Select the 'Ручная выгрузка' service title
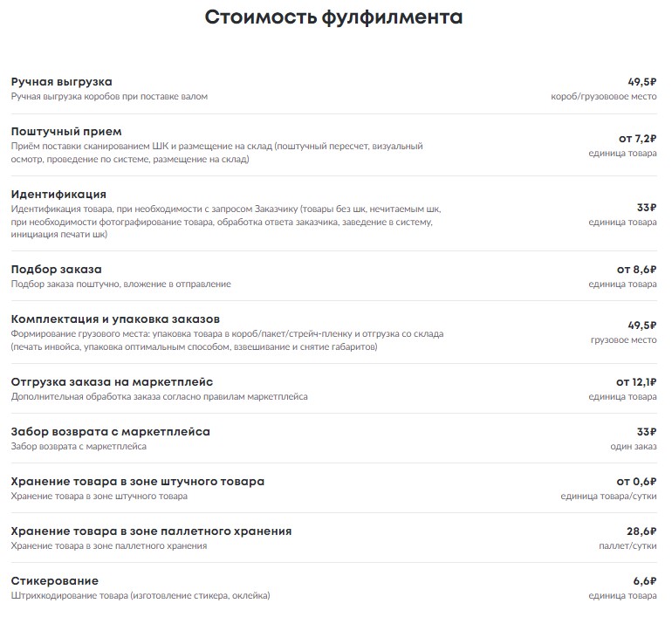 (x=62, y=82)
